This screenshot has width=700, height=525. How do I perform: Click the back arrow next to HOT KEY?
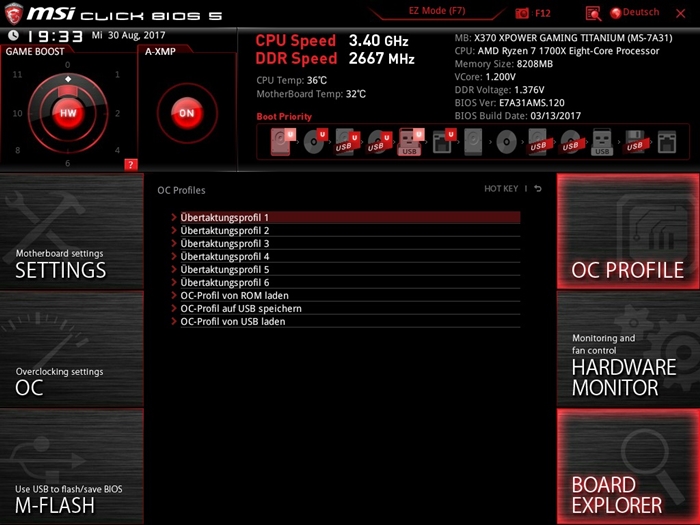click(538, 189)
